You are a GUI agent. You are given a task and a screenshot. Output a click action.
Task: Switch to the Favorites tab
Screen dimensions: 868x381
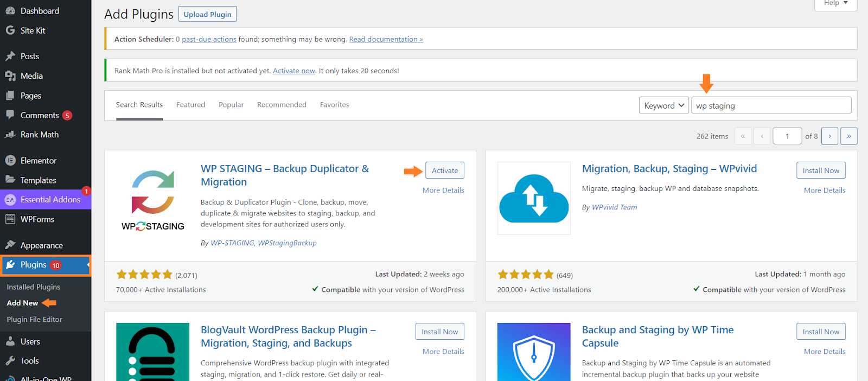pos(334,105)
